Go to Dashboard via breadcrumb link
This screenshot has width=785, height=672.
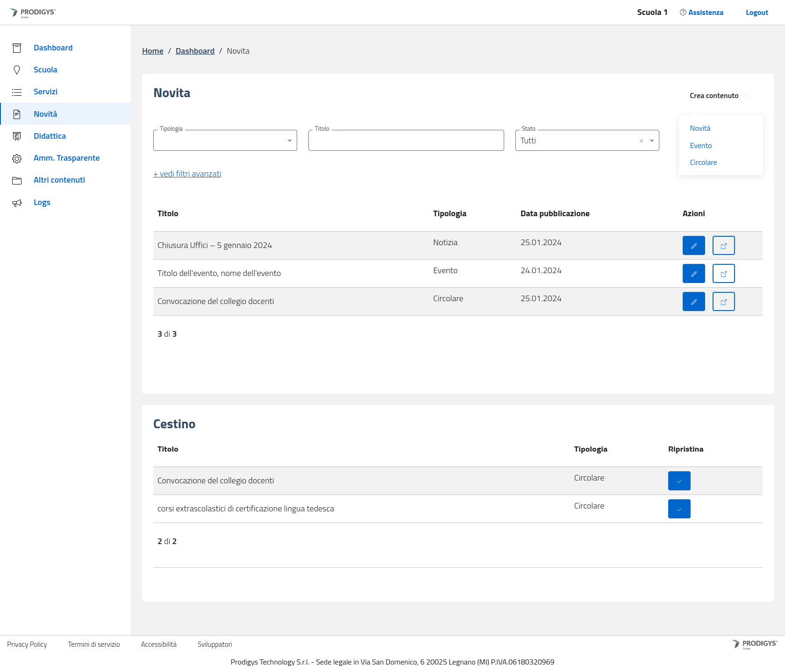[x=195, y=51]
